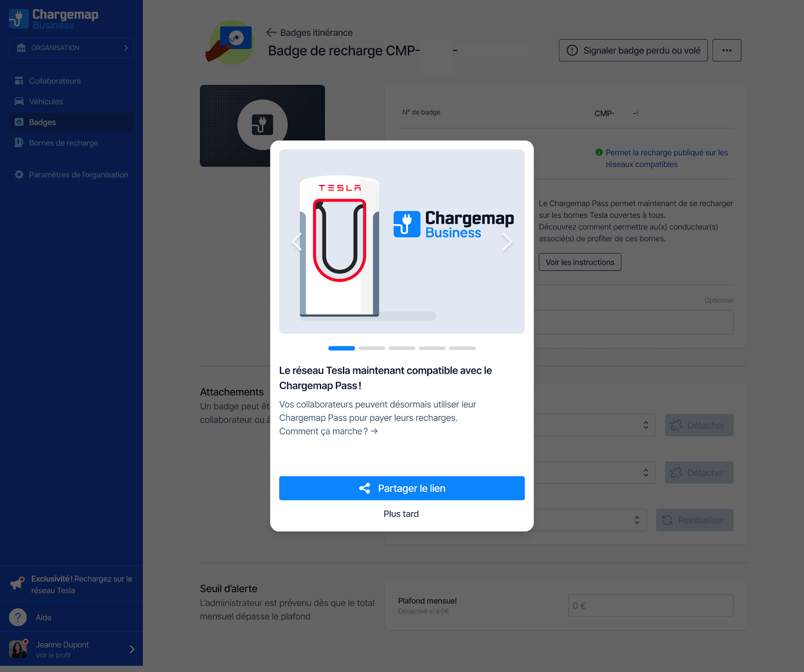Click the Aide question mark icon
The width and height of the screenshot is (804, 672).
(x=18, y=617)
